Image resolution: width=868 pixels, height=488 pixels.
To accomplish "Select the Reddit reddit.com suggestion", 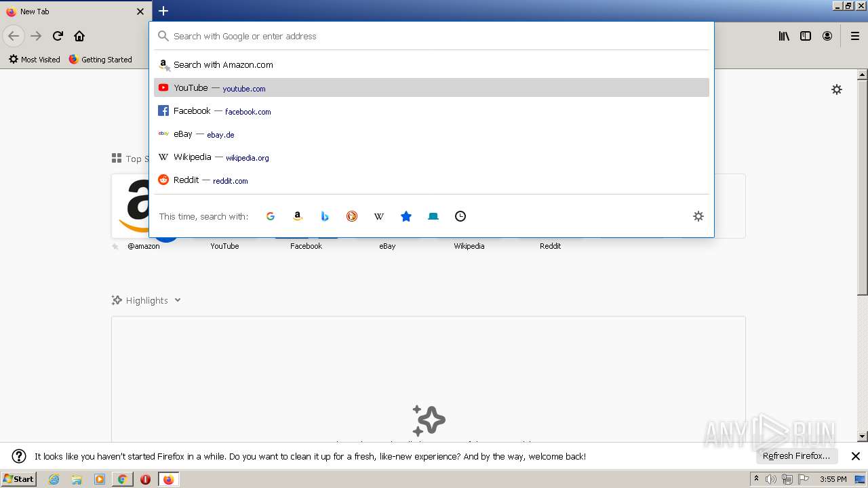I will click(x=431, y=180).
